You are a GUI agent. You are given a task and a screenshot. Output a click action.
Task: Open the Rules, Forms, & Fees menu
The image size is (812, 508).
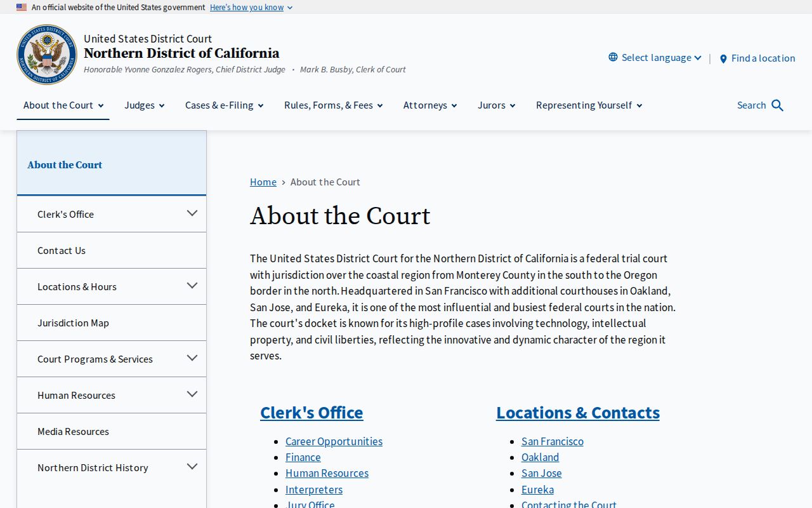click(333, 105)
